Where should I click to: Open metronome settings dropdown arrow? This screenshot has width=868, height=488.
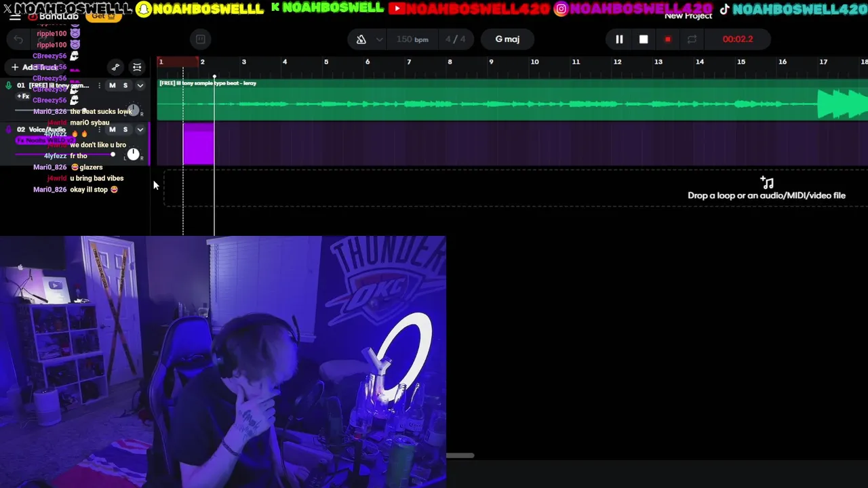point(379,39)
